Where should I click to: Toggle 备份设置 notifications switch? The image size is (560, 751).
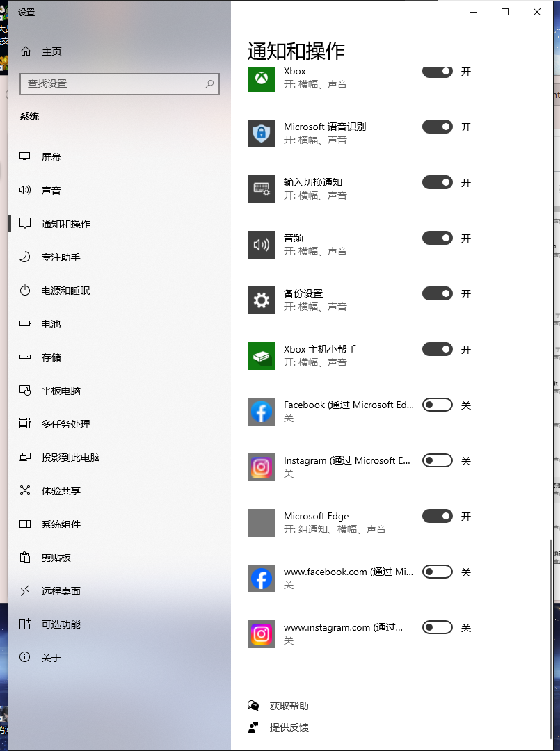pyautogui.click(x=438, y=293)
